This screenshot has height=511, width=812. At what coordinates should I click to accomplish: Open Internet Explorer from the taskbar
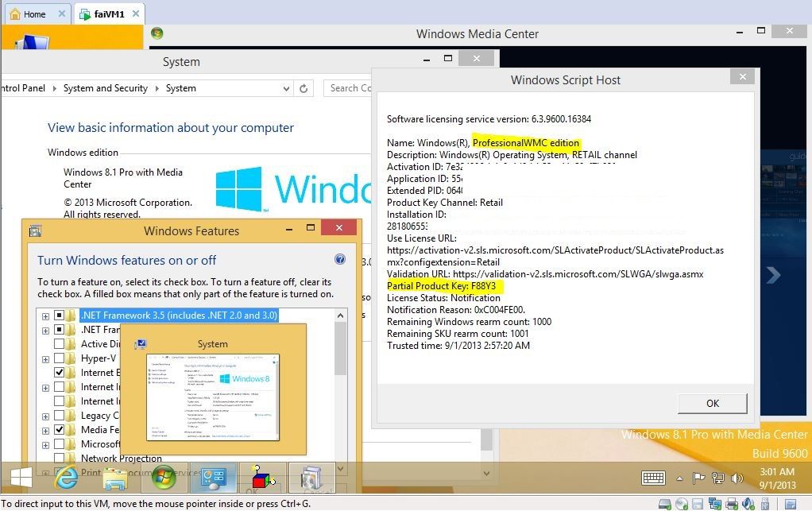[x=67, y=478]
